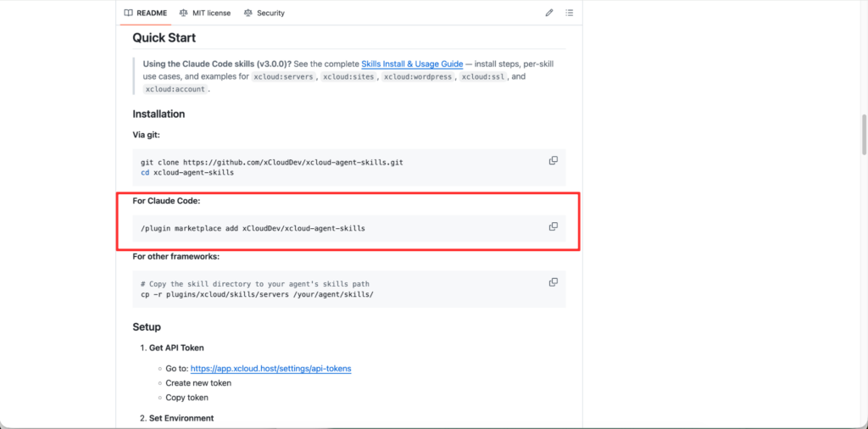Click the xcloud:ssl inline code

(482, 77)
